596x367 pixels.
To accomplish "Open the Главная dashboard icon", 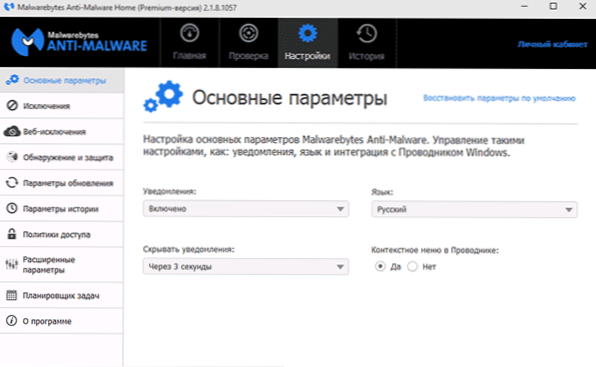I will coord(189,33).
